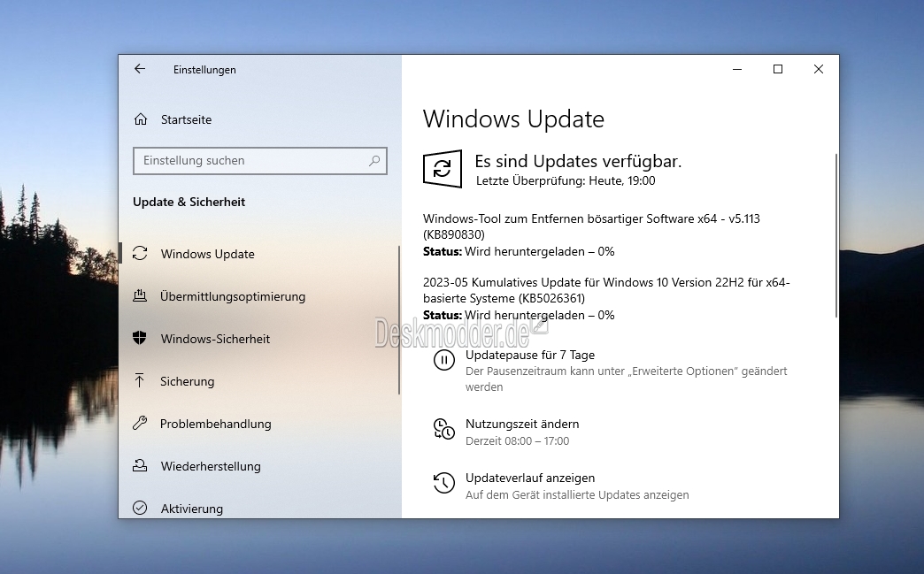Viewport: 924px width, 574px height.
Task: Click the KB5026361 cumulative update entry
Action: pos(606,290)
